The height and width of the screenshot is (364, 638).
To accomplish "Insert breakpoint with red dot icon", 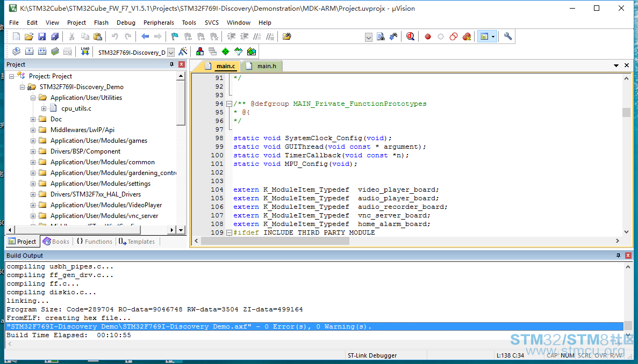I will (428, 37).
